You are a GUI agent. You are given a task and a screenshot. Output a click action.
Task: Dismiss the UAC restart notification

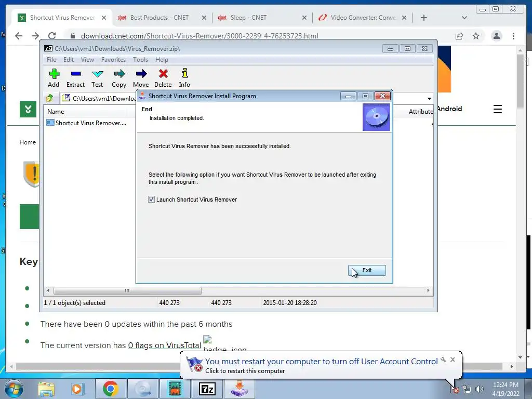[453, 360]
